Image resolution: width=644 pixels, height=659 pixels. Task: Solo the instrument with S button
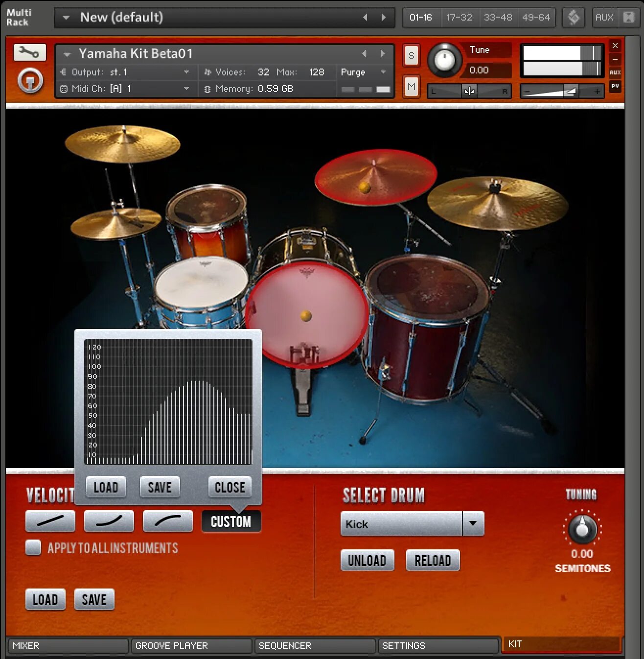click(x=411, y=55)
